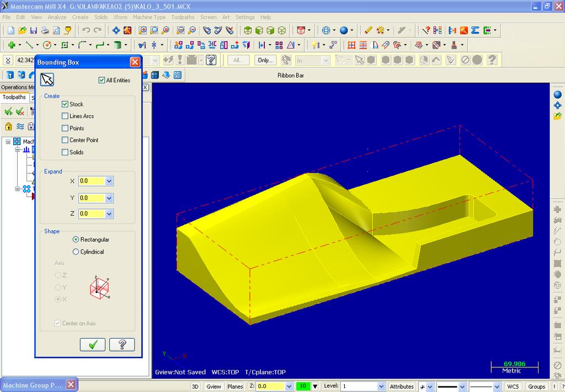
Task: Click the Select All Operations double-check icon
Action: point(8,112)
